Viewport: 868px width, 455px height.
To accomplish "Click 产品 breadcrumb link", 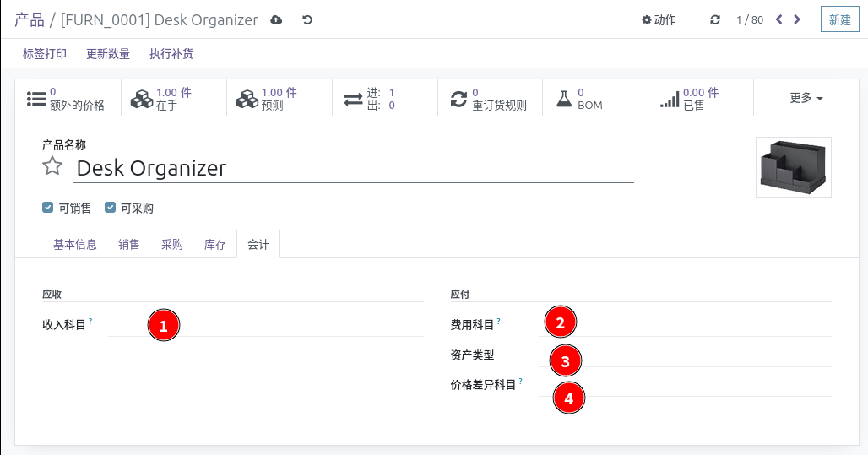I will (30, 20).
